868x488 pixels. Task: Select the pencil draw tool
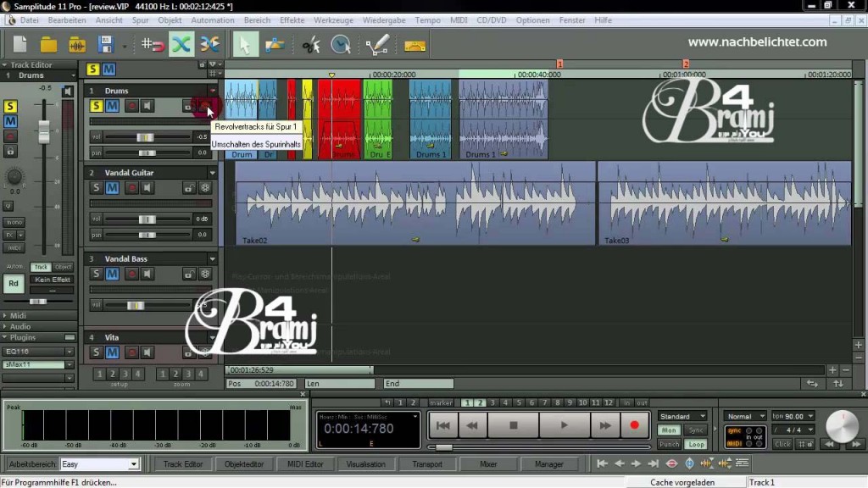(376, 44)
